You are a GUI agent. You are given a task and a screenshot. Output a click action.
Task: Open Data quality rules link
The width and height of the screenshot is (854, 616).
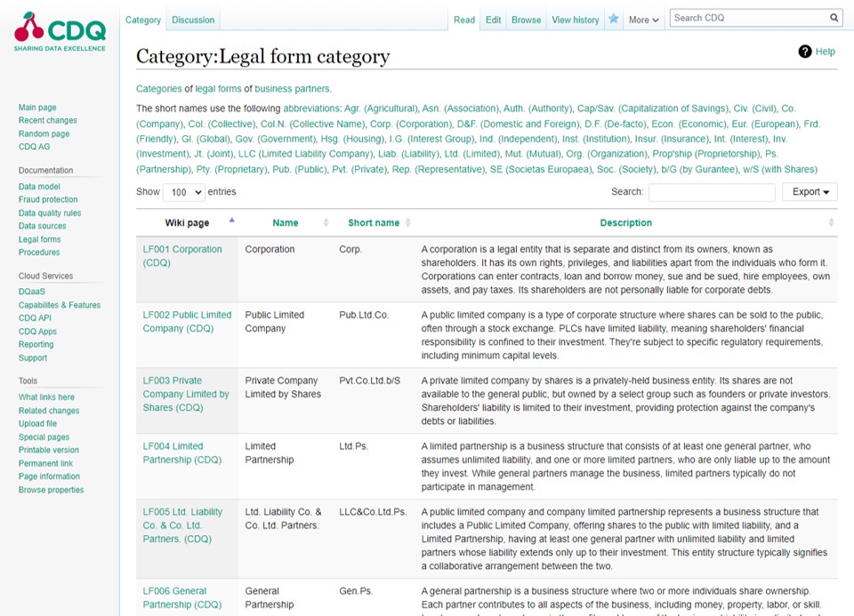tap(50, 213)
